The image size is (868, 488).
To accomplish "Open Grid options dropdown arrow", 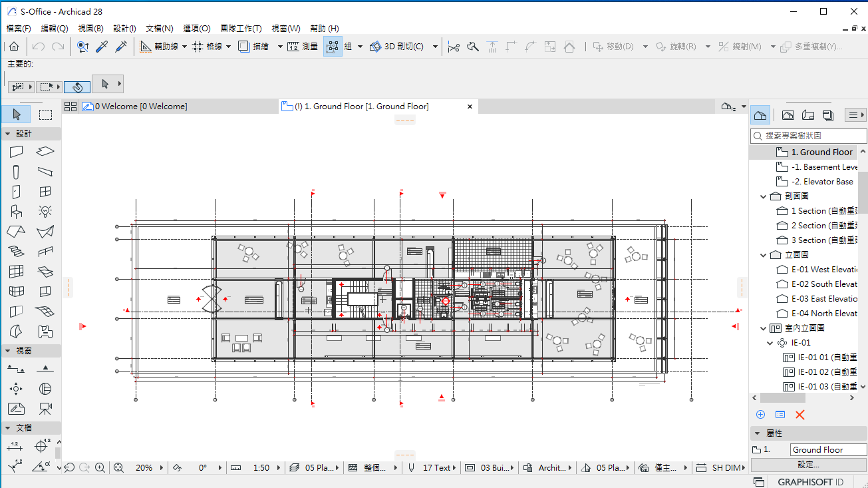I will tap(228, 47).
